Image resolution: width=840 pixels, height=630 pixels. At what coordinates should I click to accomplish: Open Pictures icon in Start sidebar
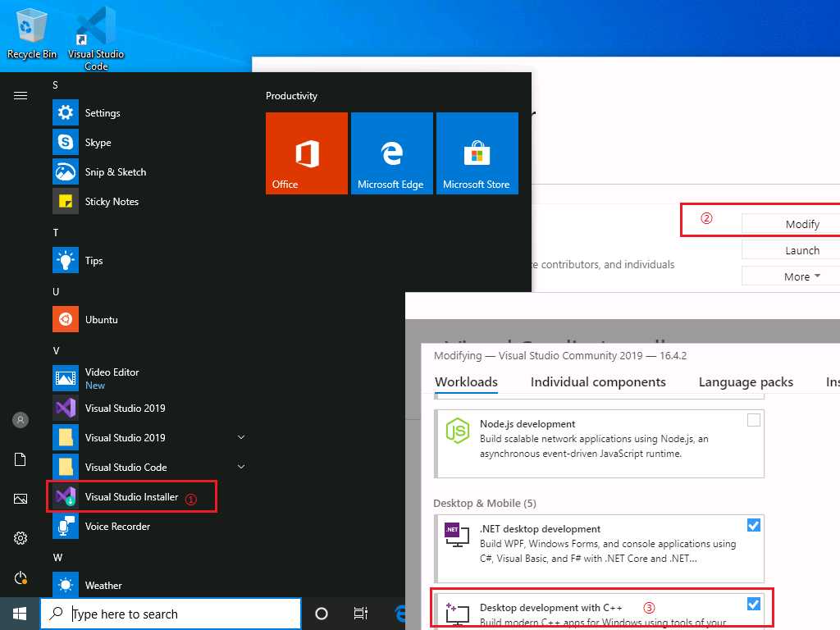click(x=21, y=499)
